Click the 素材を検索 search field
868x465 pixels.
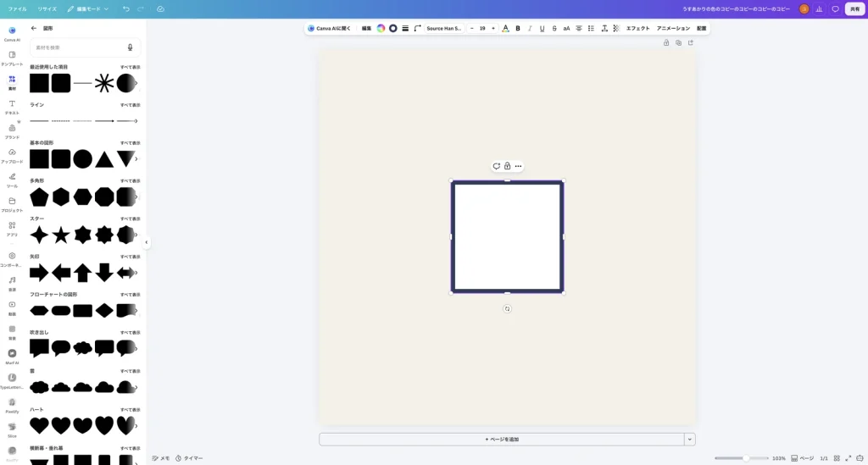(86, 47)
